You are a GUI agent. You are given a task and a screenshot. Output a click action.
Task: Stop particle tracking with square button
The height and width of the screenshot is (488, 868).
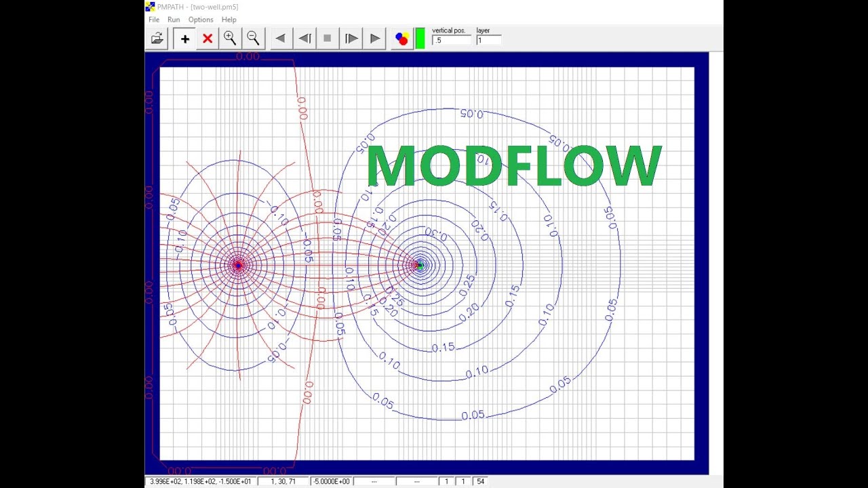[328, 39]
